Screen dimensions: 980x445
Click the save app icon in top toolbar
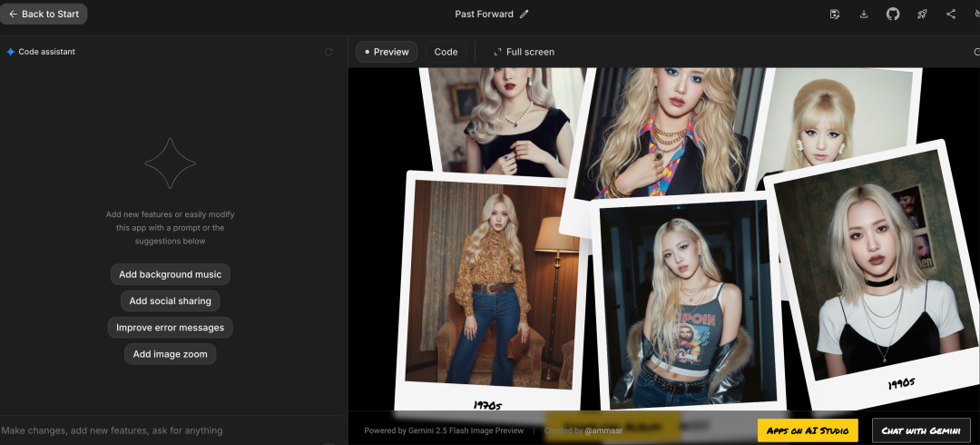tap(835, 14)
